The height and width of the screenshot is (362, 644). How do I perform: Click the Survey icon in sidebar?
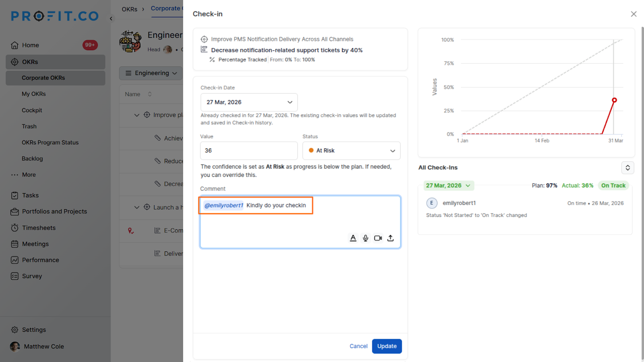click(x=15, y=276)
